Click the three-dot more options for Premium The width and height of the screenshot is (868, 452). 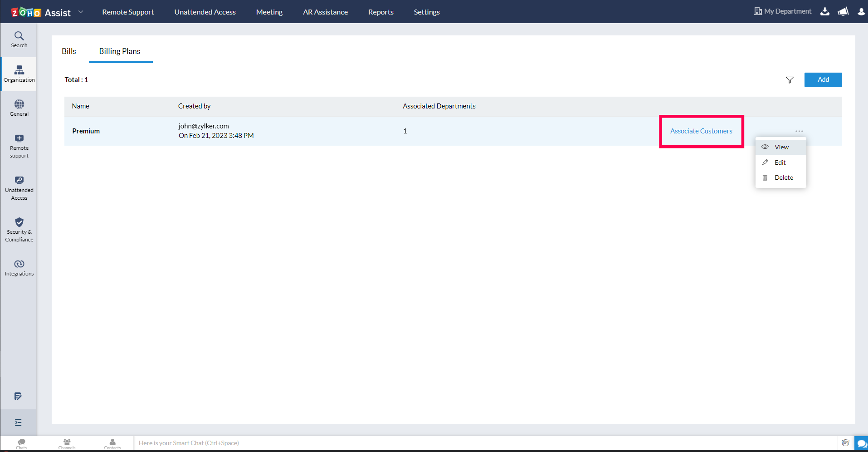point(799,131)
